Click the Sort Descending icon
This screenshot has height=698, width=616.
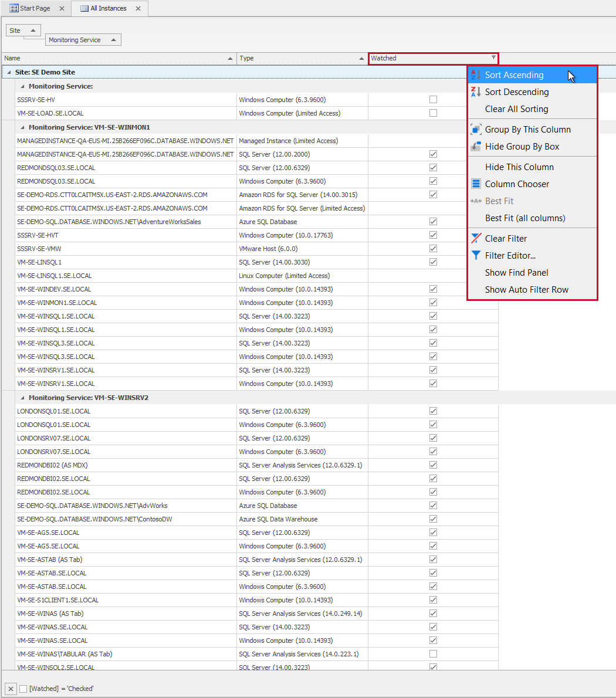(475, 92)
